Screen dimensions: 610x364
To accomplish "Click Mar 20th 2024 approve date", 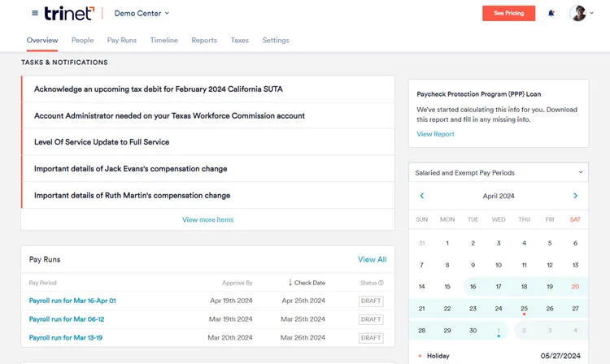I will click(230, 337).
